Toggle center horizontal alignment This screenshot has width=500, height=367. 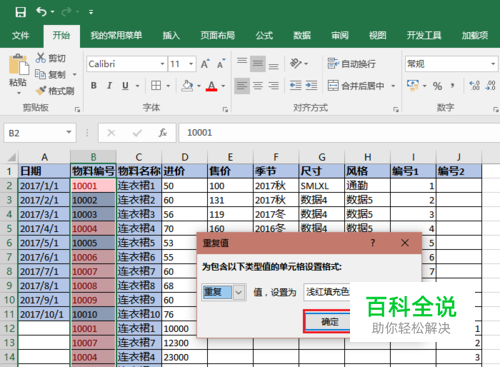(258, 86)
